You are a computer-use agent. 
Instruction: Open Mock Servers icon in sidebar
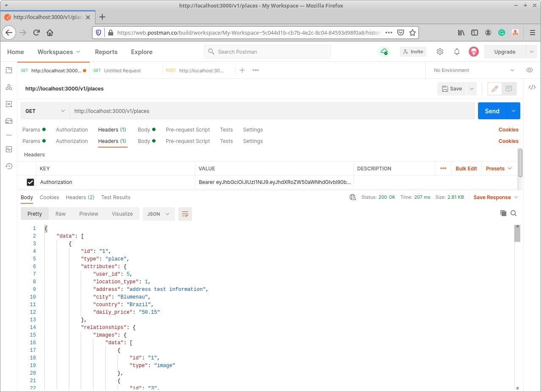click(x=9, y=121)
